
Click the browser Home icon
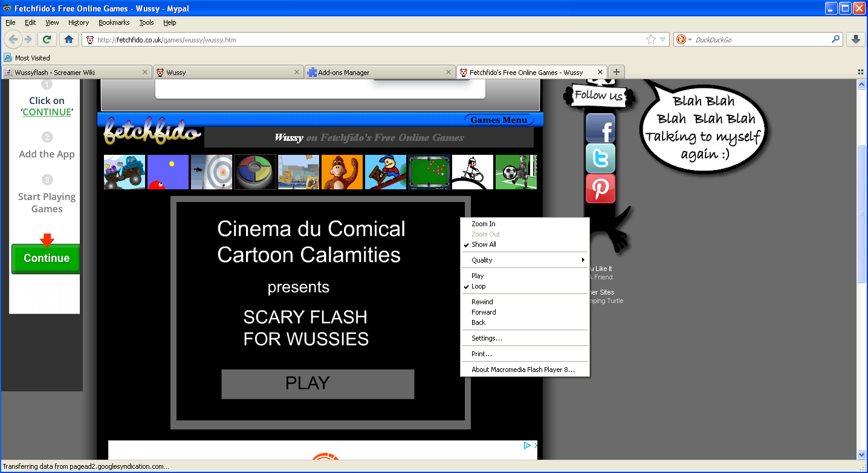[x=68, y=39]
